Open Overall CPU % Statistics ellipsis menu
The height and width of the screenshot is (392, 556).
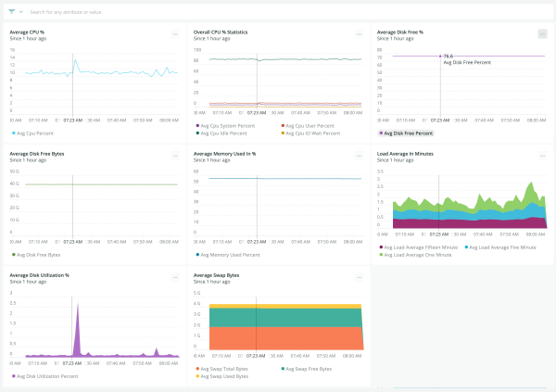tap(359, 34)
